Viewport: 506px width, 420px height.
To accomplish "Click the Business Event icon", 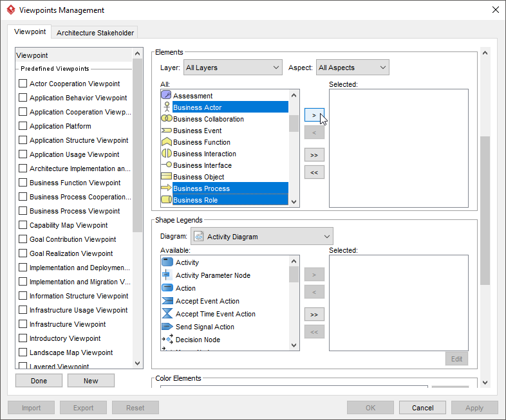I will (x=166, y=130).
